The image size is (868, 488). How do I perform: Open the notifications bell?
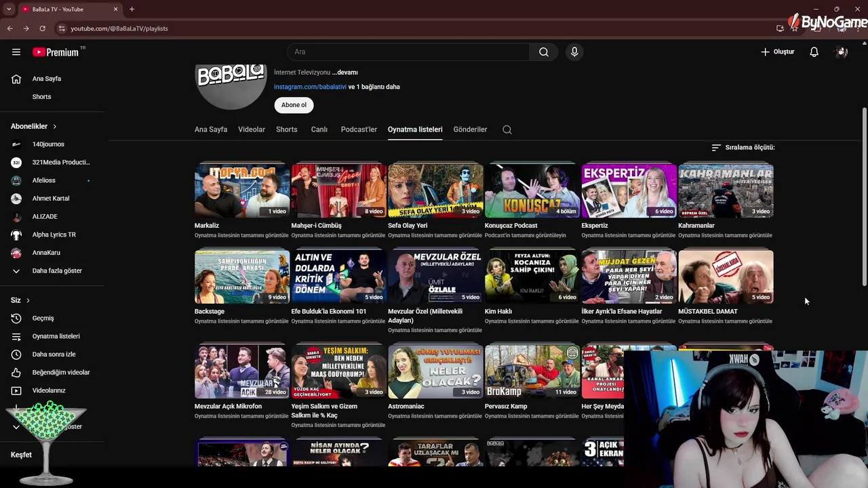point(814,52)
